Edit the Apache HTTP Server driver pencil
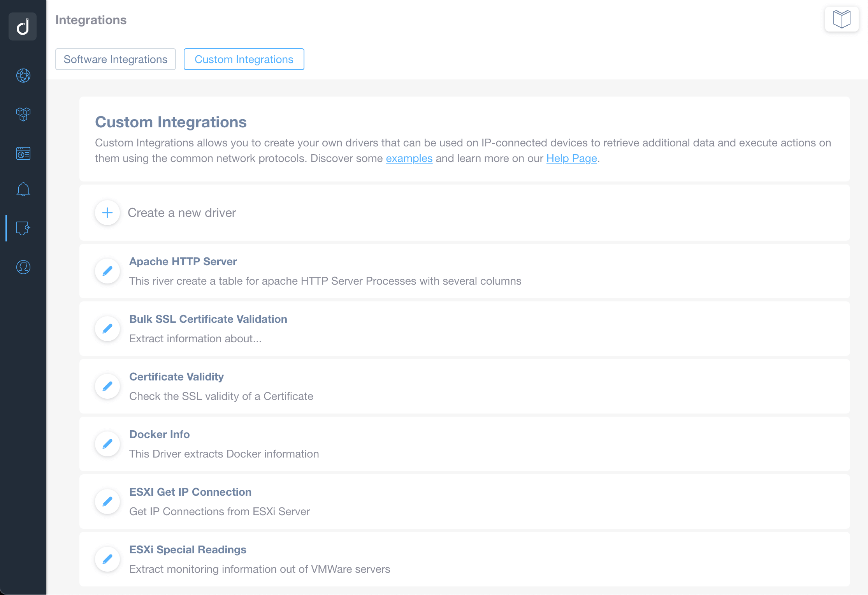The height and width of the screenshot is (595, 868). (107, 271)
